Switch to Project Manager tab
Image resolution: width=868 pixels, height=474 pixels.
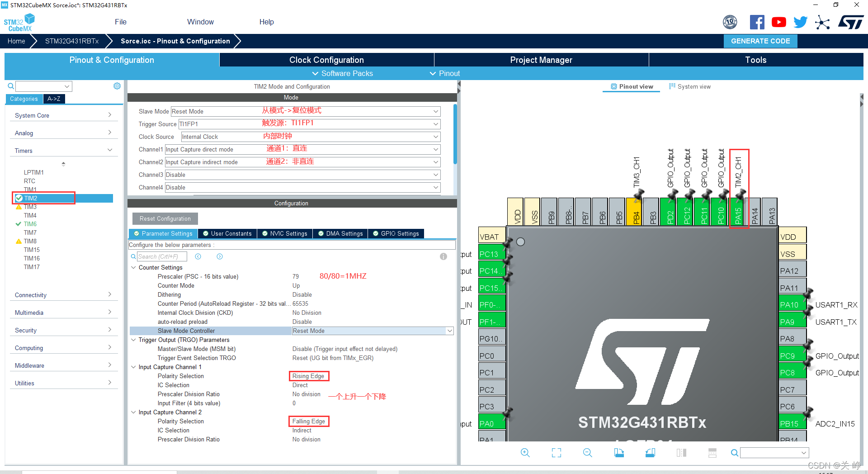(x=541, y=60)
